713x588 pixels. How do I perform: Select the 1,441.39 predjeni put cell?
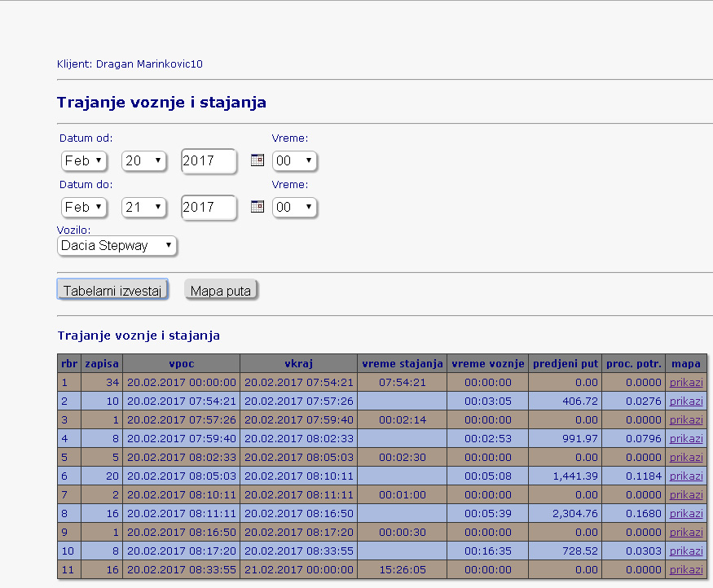566,476
